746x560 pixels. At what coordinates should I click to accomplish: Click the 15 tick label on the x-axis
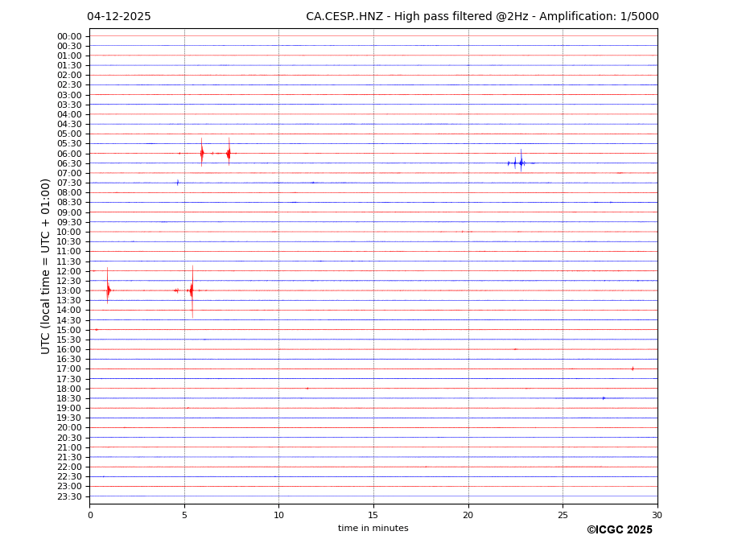click(373, 515)
